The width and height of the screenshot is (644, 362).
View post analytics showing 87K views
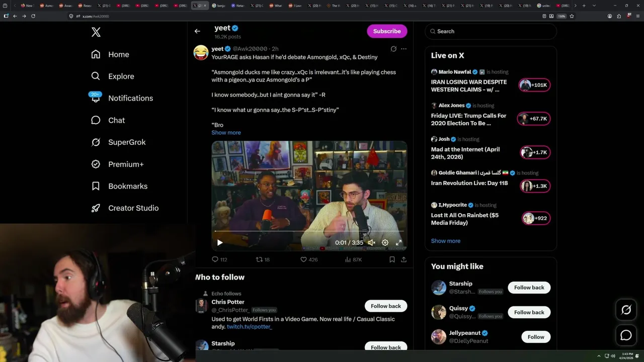point(353,259)
